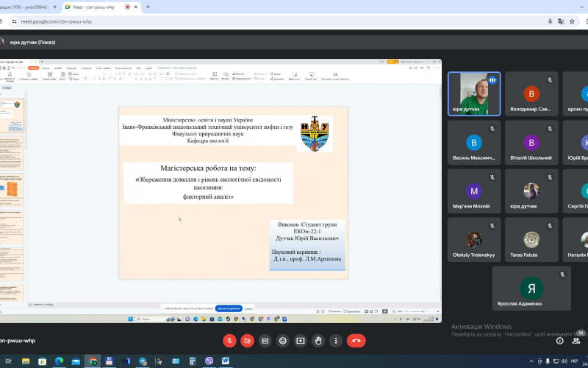The width and height of the screenshot is (588, 368).
Task: Close the Meet browser tab
Action: (x=136, y=7)
